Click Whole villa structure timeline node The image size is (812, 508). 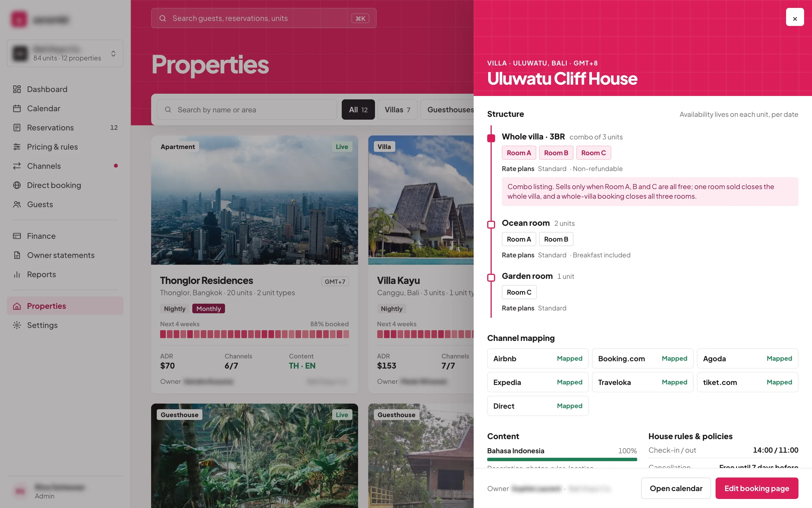pyautogui.click(x=491, y=138)
